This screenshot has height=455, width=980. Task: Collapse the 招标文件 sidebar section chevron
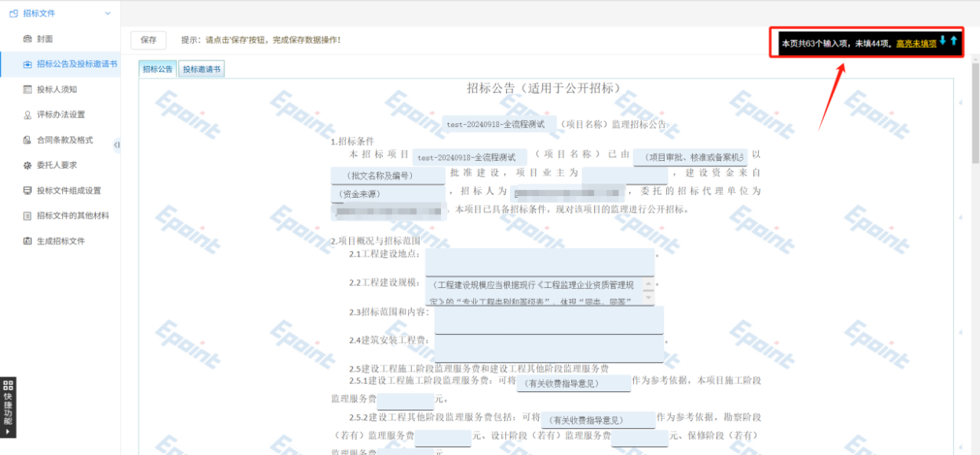click(108, 13)
